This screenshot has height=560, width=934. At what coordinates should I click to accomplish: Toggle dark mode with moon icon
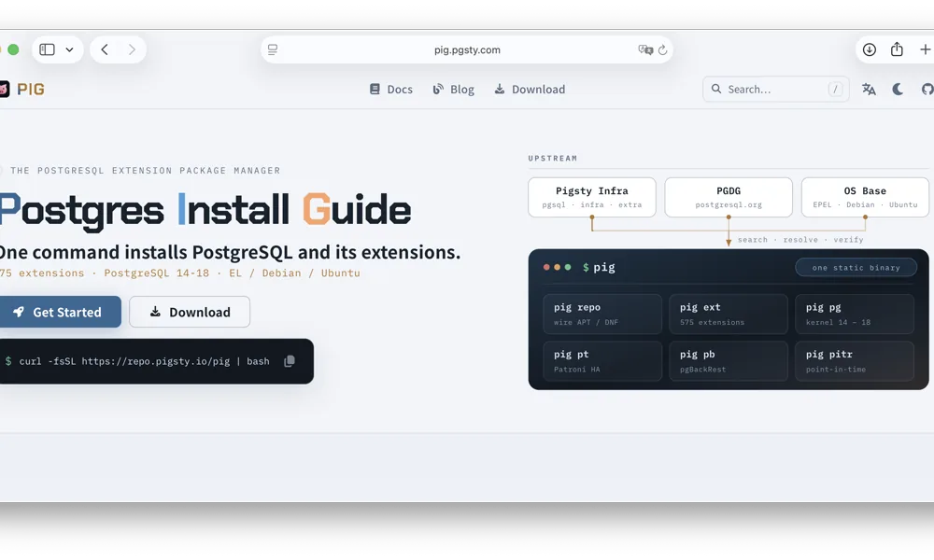click(898, 90)
